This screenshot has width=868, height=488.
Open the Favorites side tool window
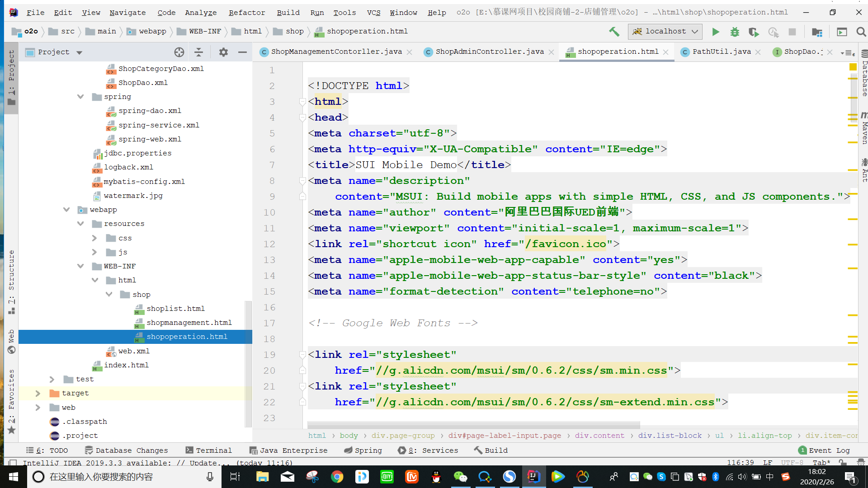click(11, 402)
